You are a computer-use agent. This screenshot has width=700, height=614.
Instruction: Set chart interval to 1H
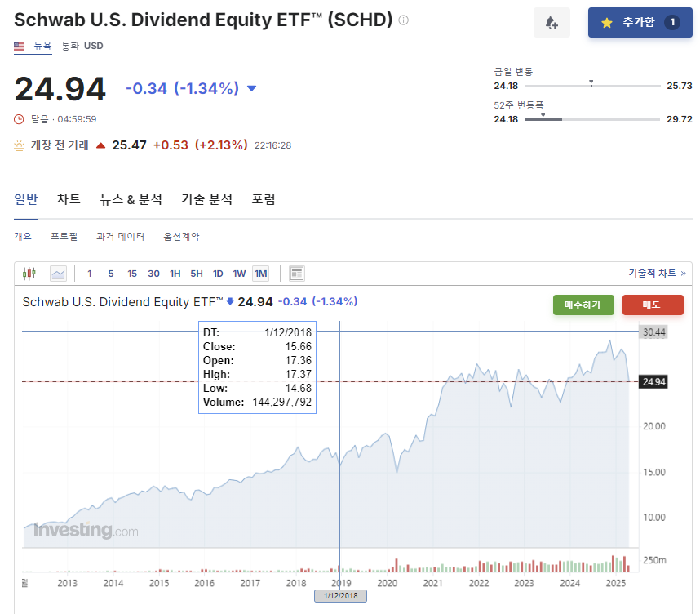click(x=175, y=274)
